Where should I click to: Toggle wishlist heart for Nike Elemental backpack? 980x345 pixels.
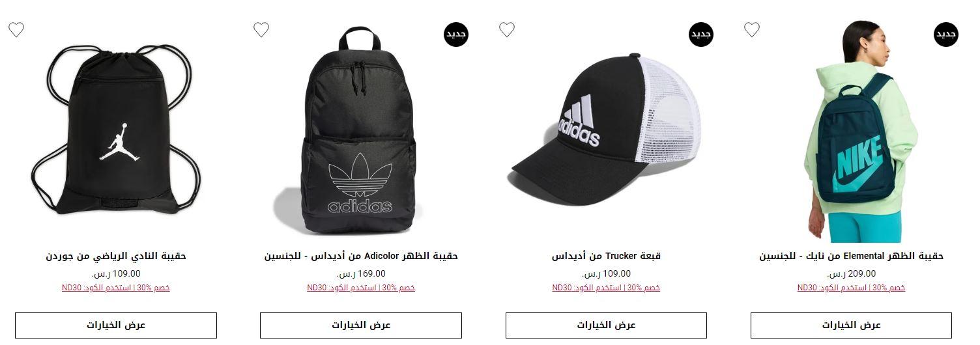click(x=752, y=29)
